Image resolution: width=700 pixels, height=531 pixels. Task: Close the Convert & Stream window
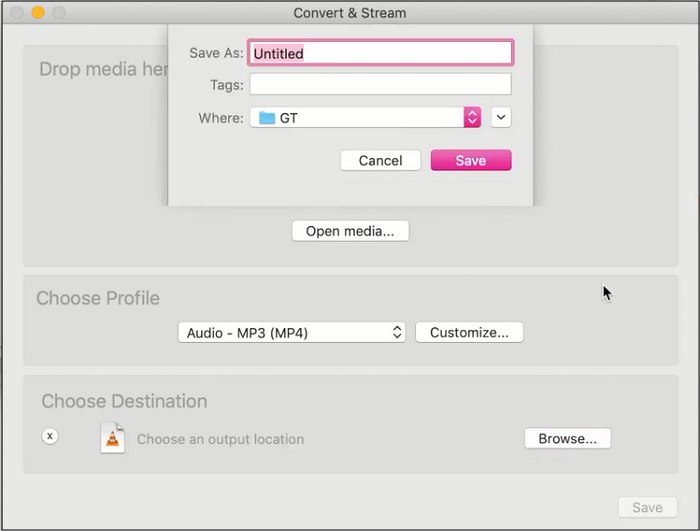pos(16,13)
